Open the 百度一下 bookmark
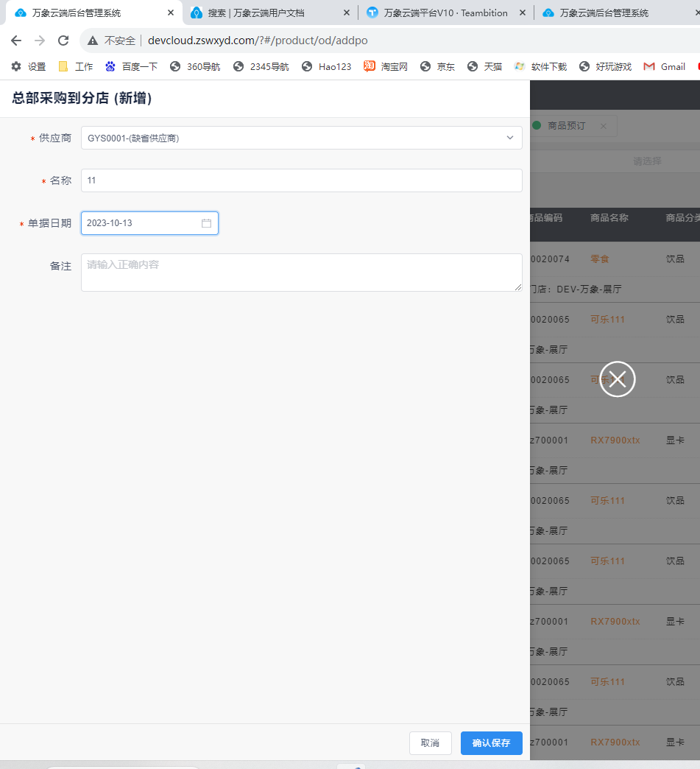700x769 pixels. (x=131, y=67)
